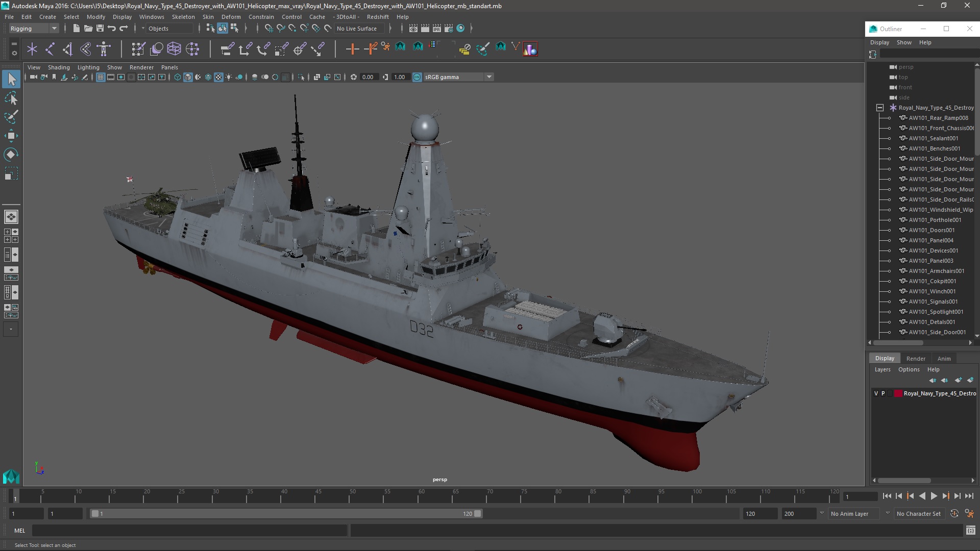Toggle layer visibility V box
The height and width of the screenshot is (551, 980).
[876, 393]
